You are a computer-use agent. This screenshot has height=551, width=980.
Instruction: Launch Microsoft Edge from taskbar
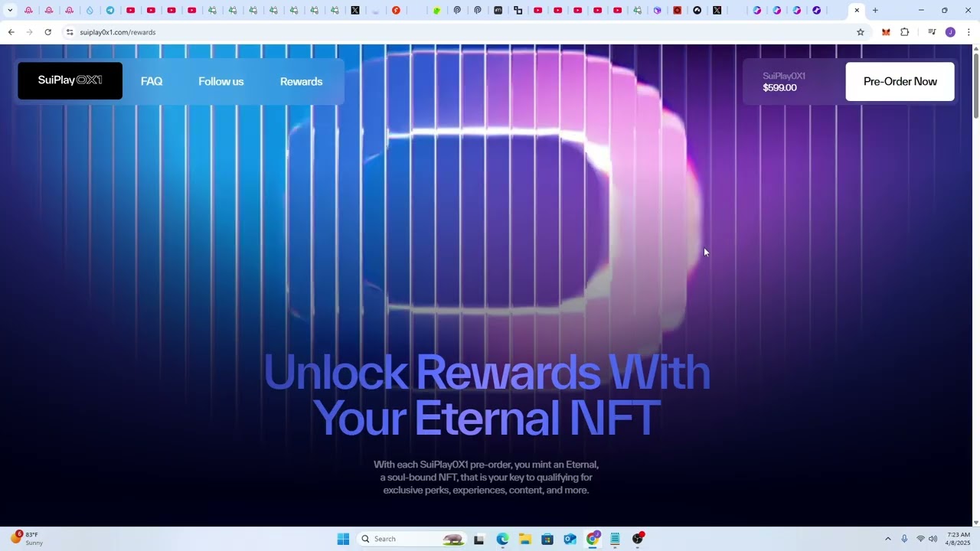502,539
